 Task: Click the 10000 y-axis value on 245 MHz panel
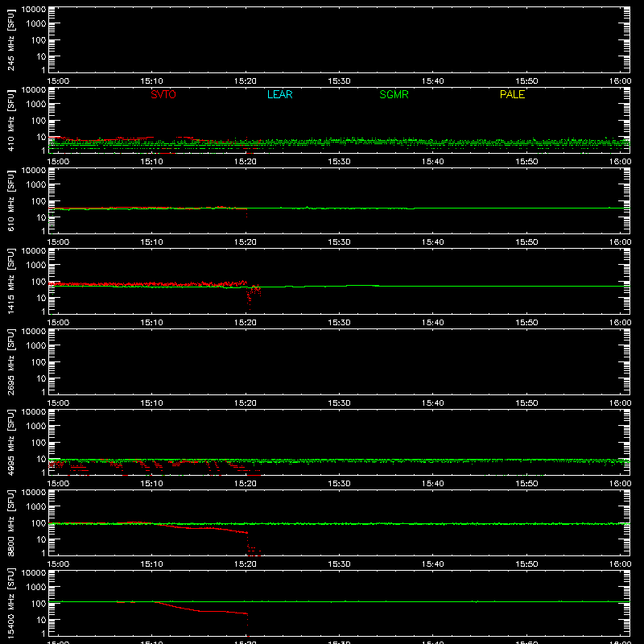(34, 10)
